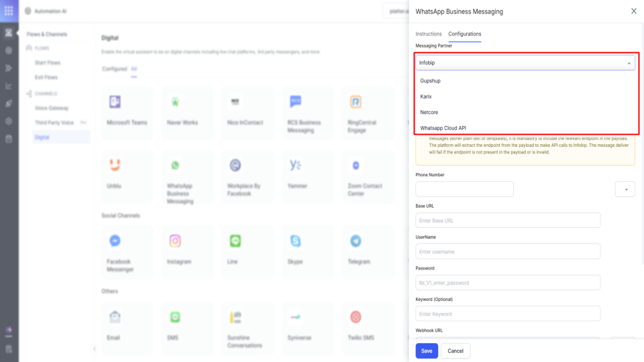Switch to the Configured channels tab

click(114, 69)
